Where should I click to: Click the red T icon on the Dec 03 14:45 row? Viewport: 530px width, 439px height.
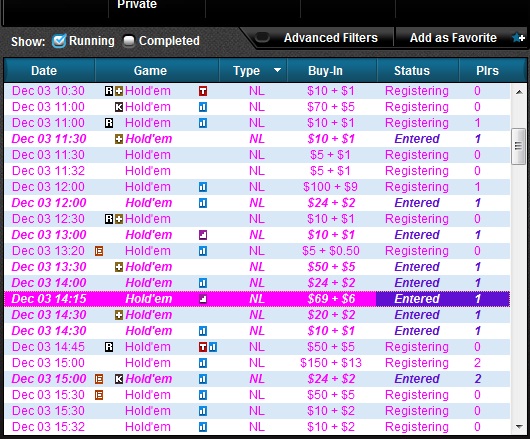203,347
